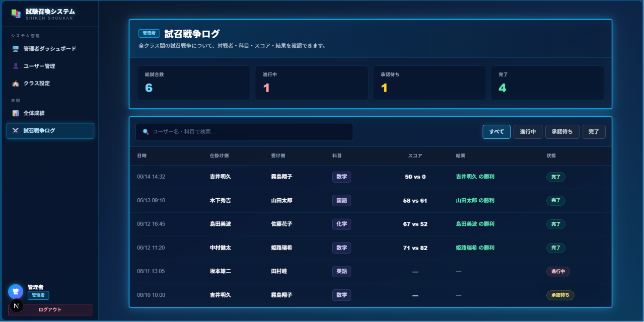This screenshot has width=644, height=322.
Task: Filter battles by 進行中
Action: coord(528,132)
